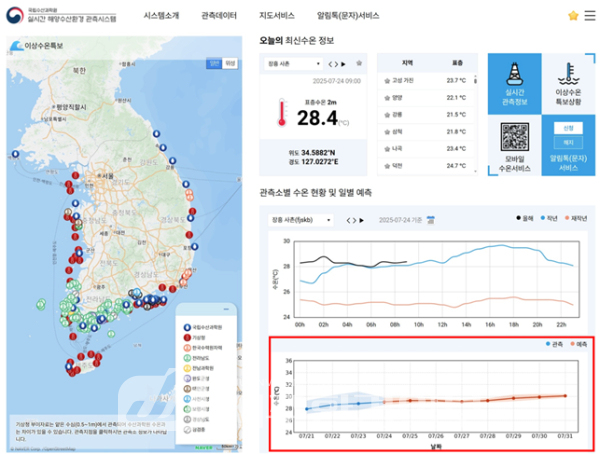600x454 pixels.
Task: Open the 이상수온 특보상황 thermometer tile
Action: (568, 84)
